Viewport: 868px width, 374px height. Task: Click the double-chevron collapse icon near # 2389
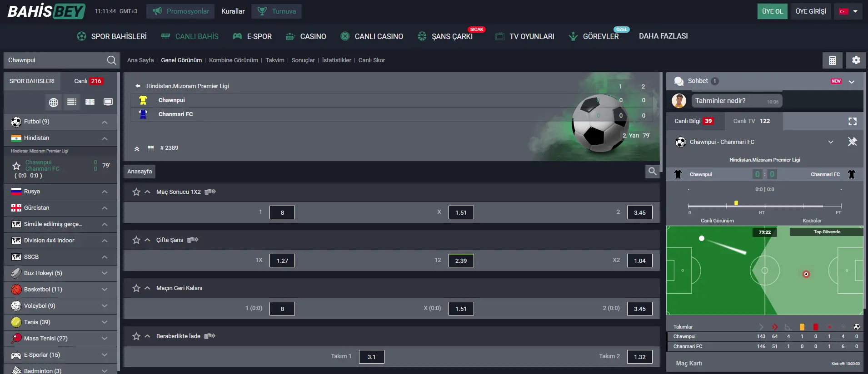point(137,148)
